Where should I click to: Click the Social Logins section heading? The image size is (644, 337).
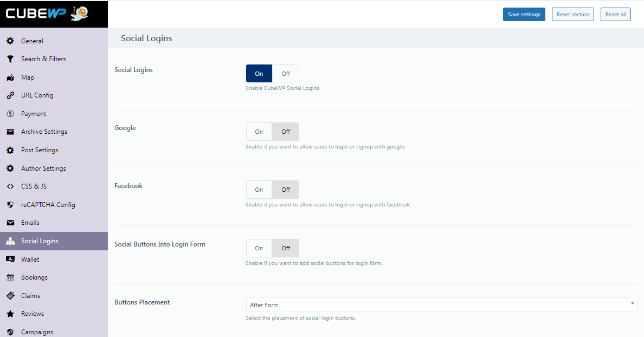pyautogui.click(x=146, y=38)
